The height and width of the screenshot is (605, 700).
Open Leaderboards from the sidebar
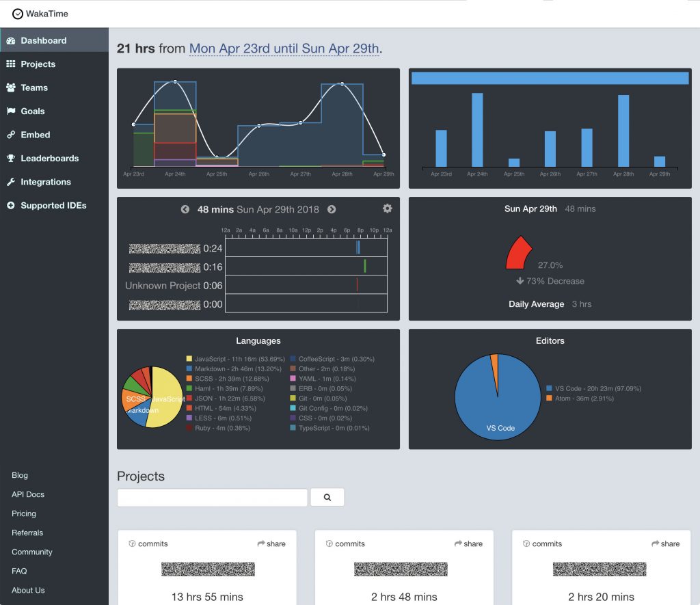(54, 158)
